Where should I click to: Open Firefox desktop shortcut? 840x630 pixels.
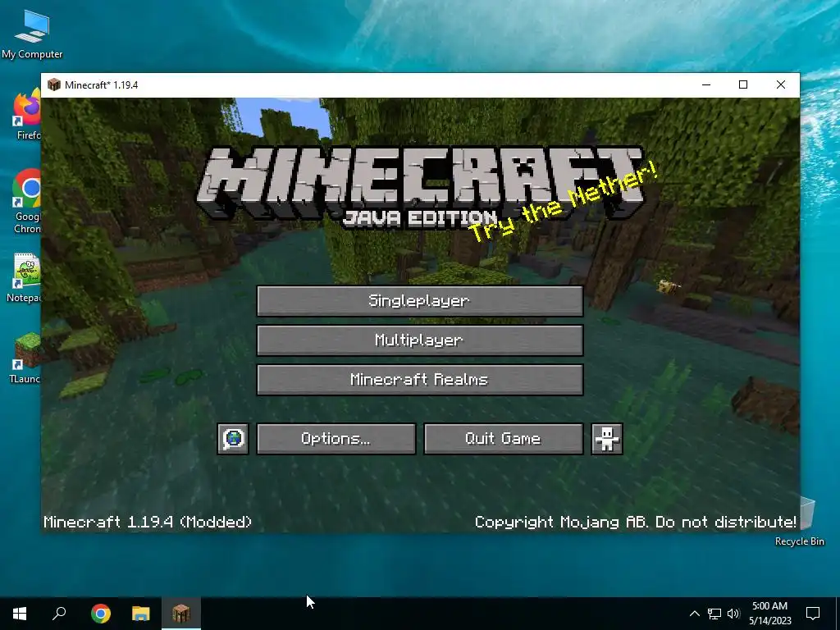click(x=27, y=115)
